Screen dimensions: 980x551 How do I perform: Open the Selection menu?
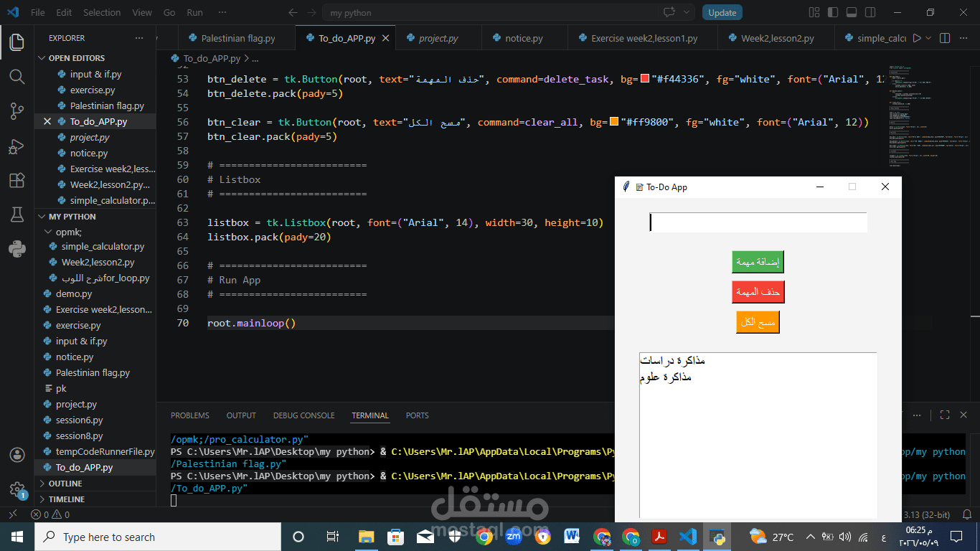[102, 13]
